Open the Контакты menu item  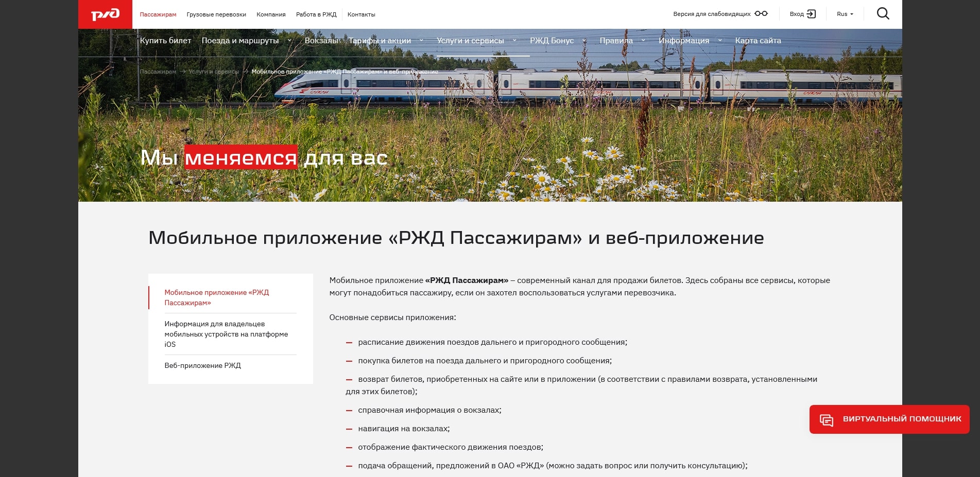362,14
